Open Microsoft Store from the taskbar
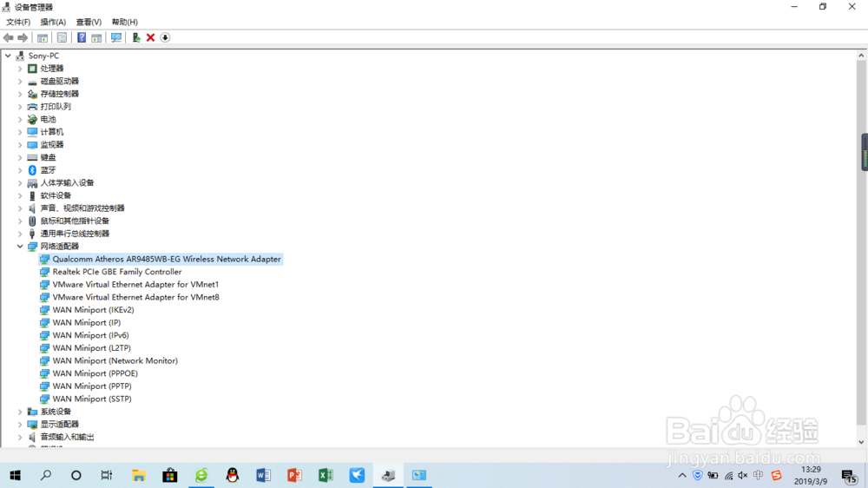Screen dimensions: 868x488 [x=170, y=475]
